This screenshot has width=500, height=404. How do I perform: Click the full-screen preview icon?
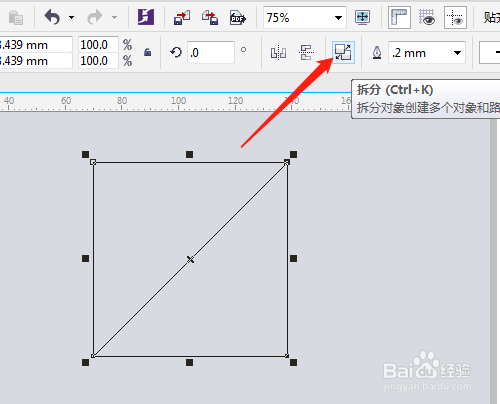(362, 17)
